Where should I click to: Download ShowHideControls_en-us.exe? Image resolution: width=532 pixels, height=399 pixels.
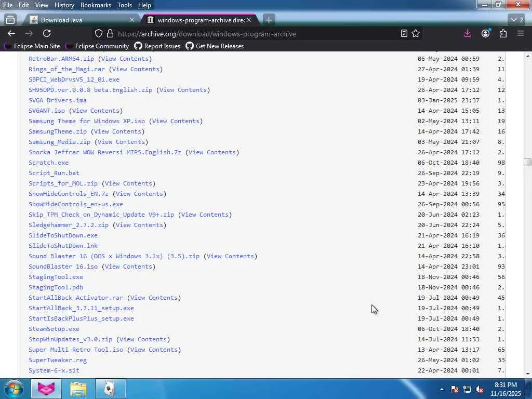point(76,204)
